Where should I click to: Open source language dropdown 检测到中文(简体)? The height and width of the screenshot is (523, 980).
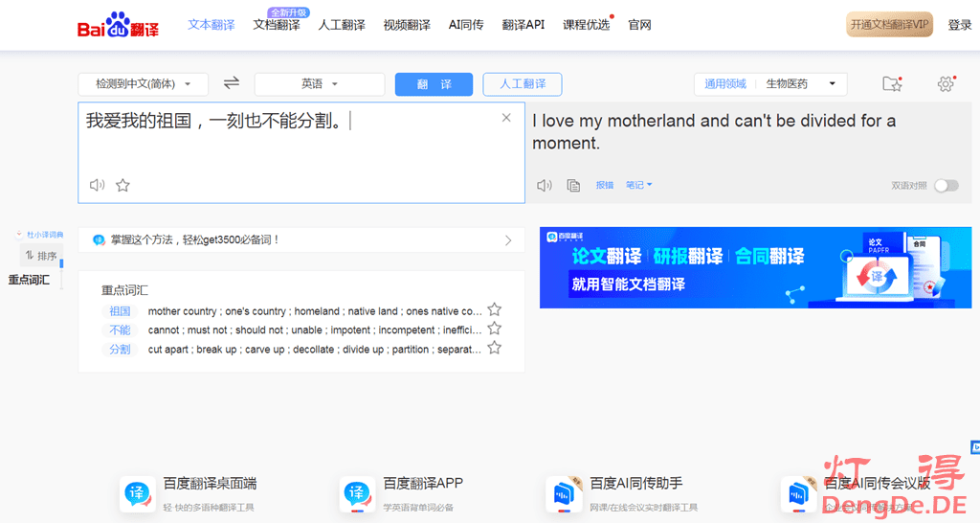click(143, 84)
